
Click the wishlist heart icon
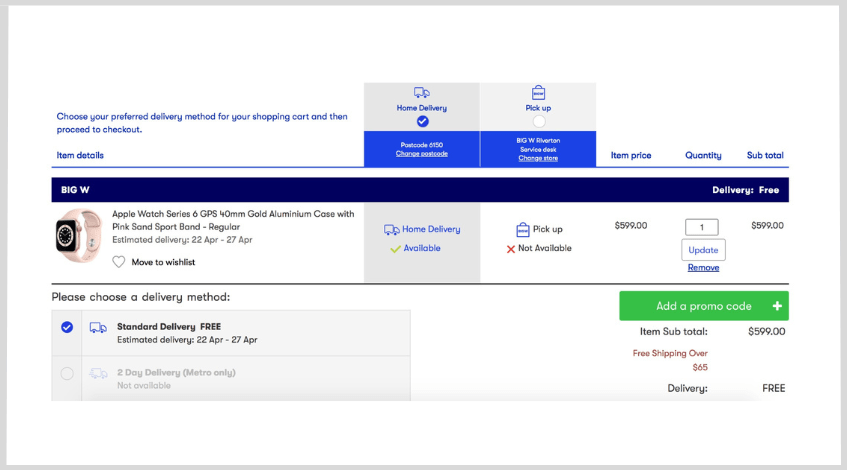[x=119, y=262]
